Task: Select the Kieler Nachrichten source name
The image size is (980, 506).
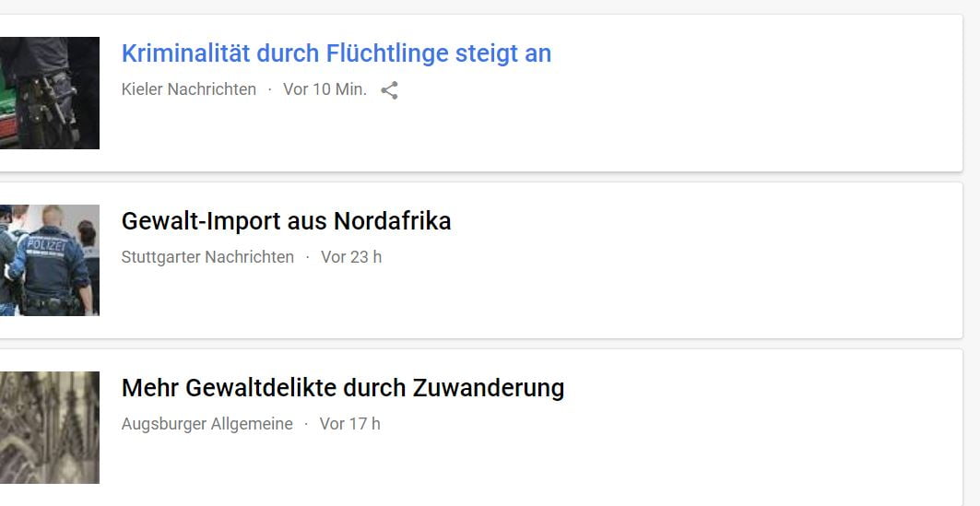Action: (188, 89)
